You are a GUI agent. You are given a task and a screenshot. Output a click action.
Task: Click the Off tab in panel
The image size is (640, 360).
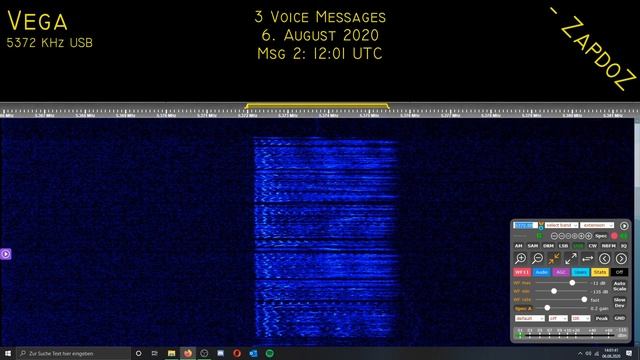click(620, 272)
